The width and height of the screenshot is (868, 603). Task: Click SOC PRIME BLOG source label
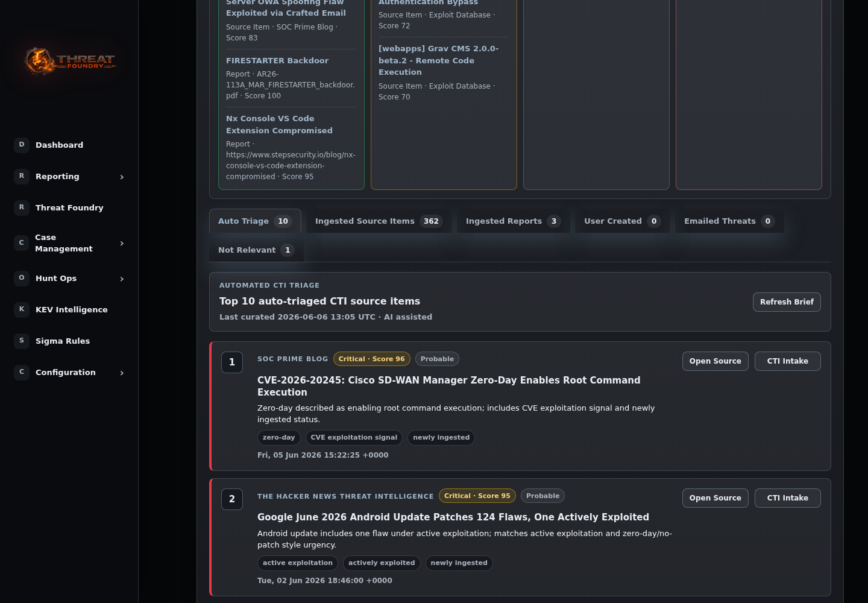click(292, 359)
